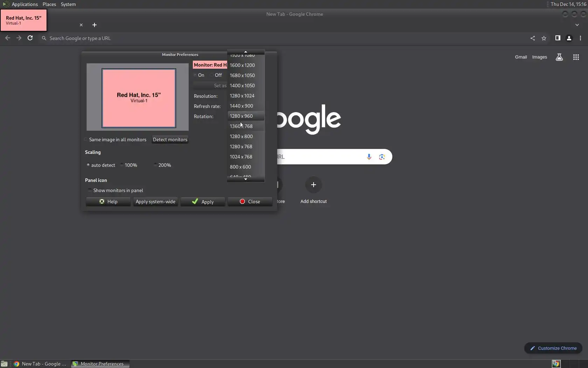The image size is (588, 368).
Task: Click the resolution list's up scroll arrow
Action: [246, 52]
